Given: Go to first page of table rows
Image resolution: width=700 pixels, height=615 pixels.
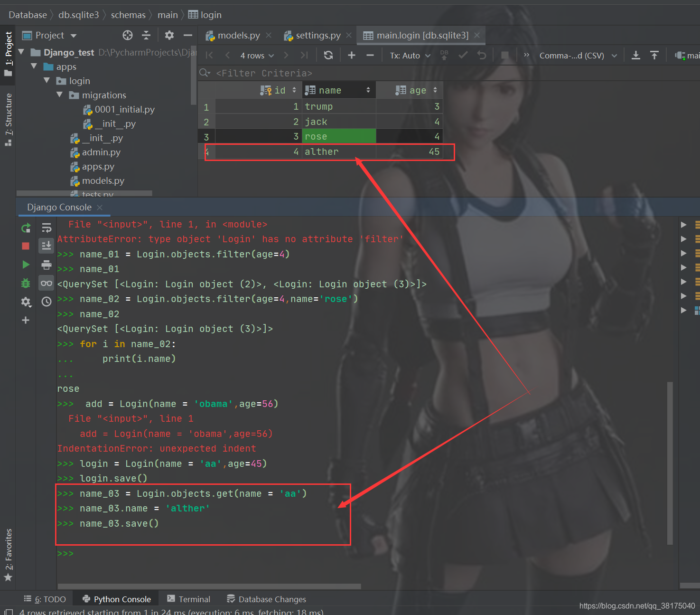Looking at the screenshot, I should (209, 56).
